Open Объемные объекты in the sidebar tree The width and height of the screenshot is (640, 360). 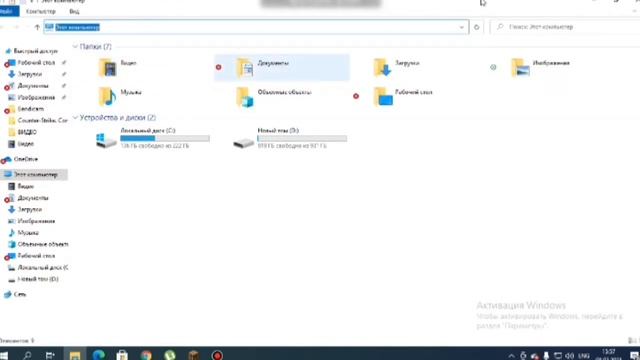[x=42, y=244]
